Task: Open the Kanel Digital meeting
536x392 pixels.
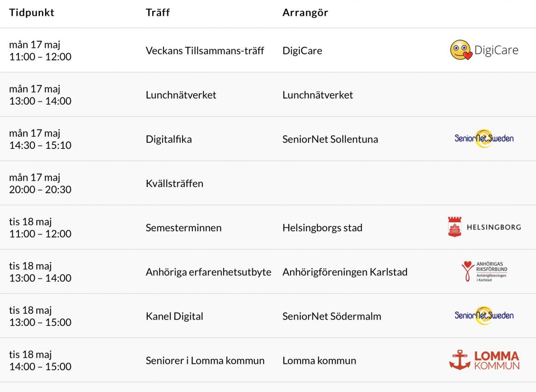Action: (174, 316)
